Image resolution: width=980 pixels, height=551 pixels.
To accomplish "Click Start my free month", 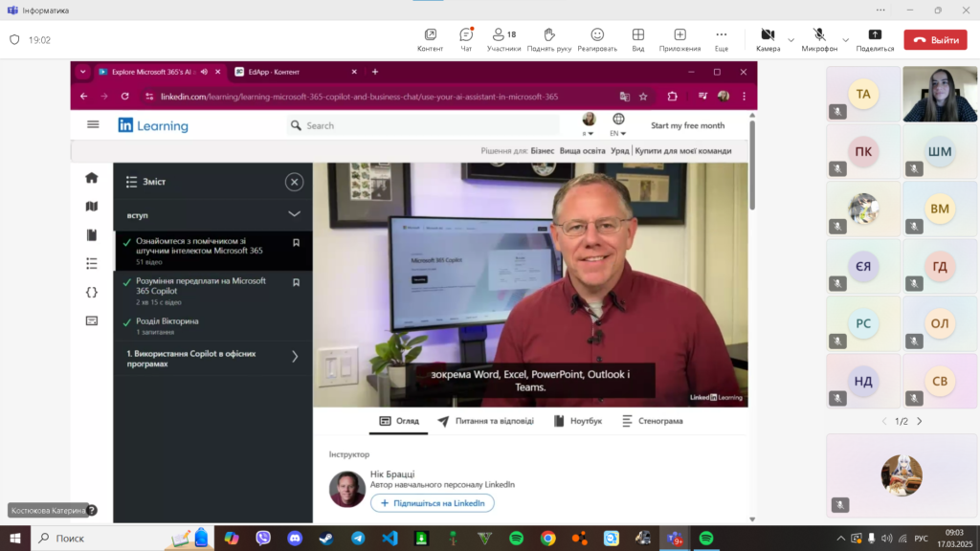I will point(687,125).
